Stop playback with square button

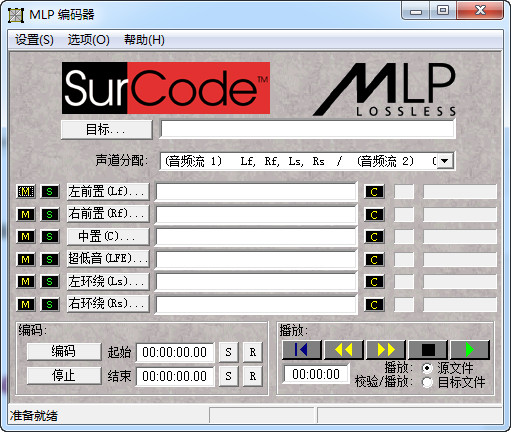pos(428,350)
